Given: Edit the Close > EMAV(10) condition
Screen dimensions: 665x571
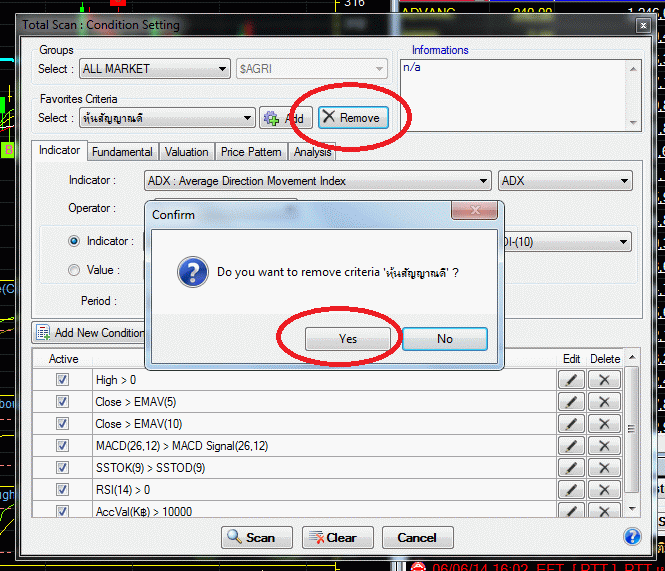Looking at the screenshot, I should (x=571, y=424).
